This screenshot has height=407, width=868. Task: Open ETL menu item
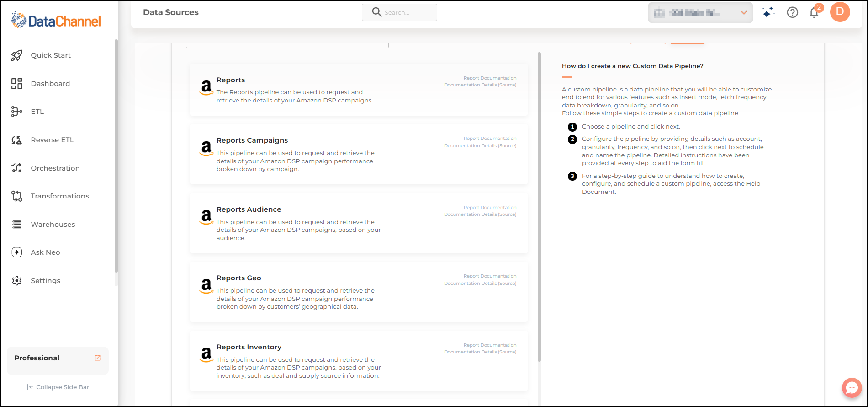pos(37,112)
